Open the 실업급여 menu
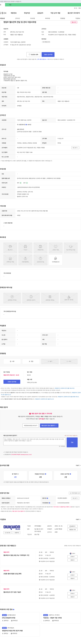 point(40,13)
